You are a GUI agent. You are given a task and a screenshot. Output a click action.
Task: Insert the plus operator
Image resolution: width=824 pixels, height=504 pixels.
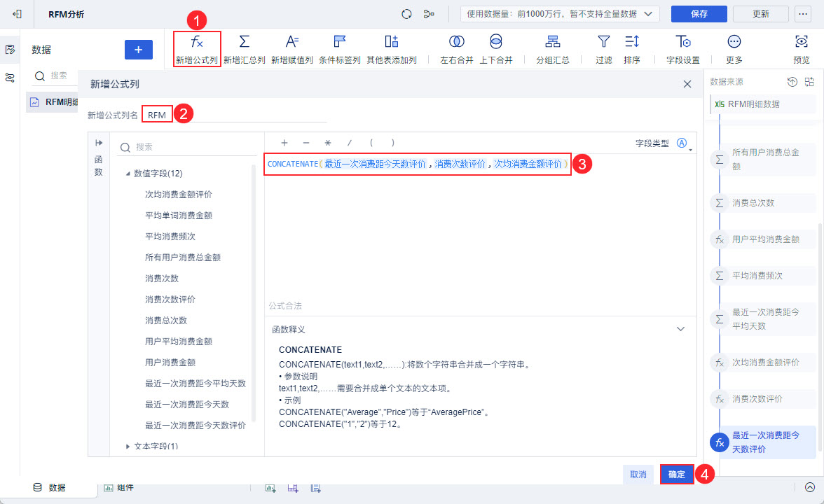[284, 143]
